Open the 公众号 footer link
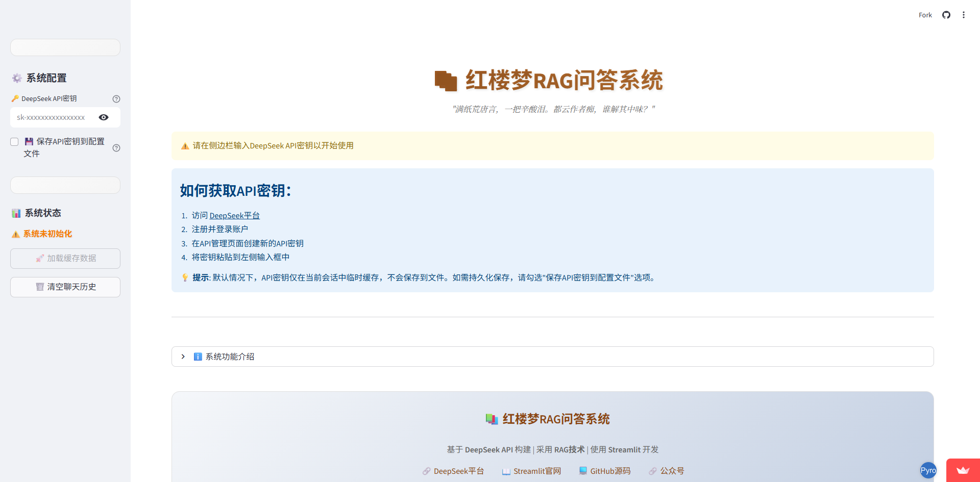The width and height of the screenshot is (980, 482). click(672, 471)
